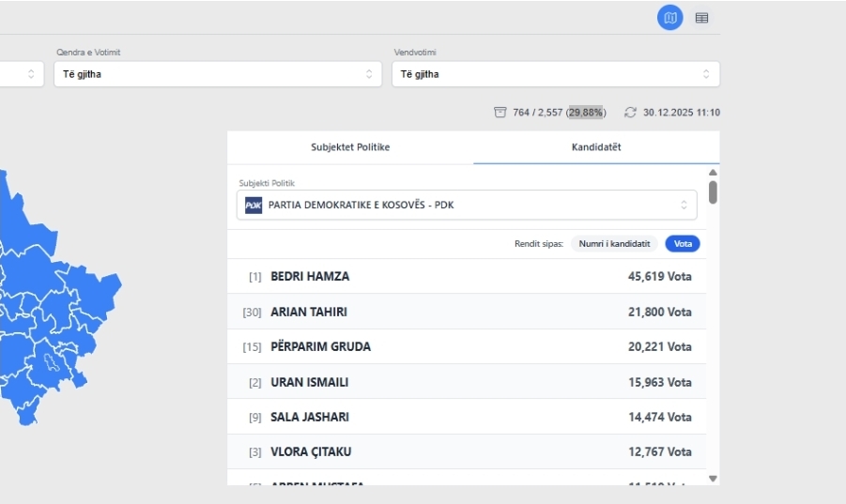The image size is (846, 504).
Task: Open the Qendra e Votimit dropdown
Action: 218,74
